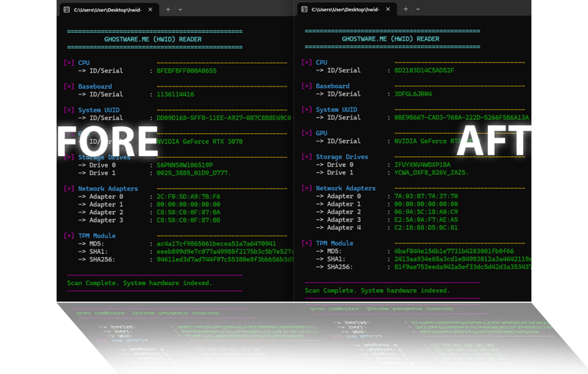
Task: Click TPM Module heading in left terminal
Action: click(96, 236)
